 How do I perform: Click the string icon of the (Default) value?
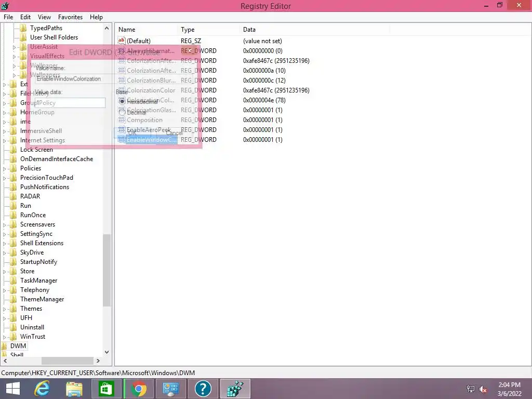[122, 41]
